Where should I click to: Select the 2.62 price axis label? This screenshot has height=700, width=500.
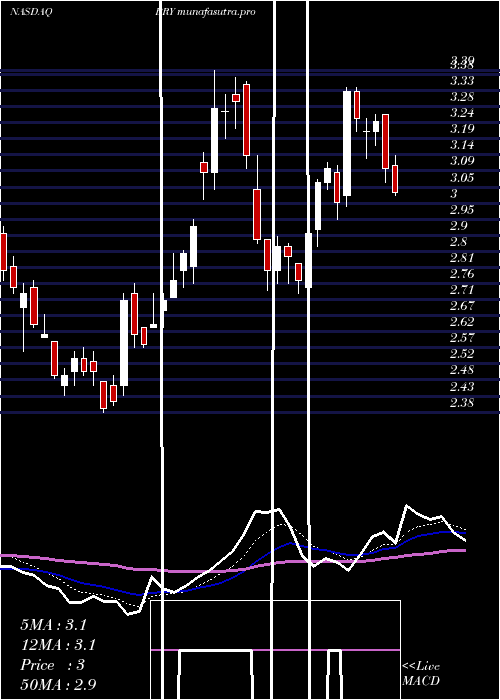point(462,322)
